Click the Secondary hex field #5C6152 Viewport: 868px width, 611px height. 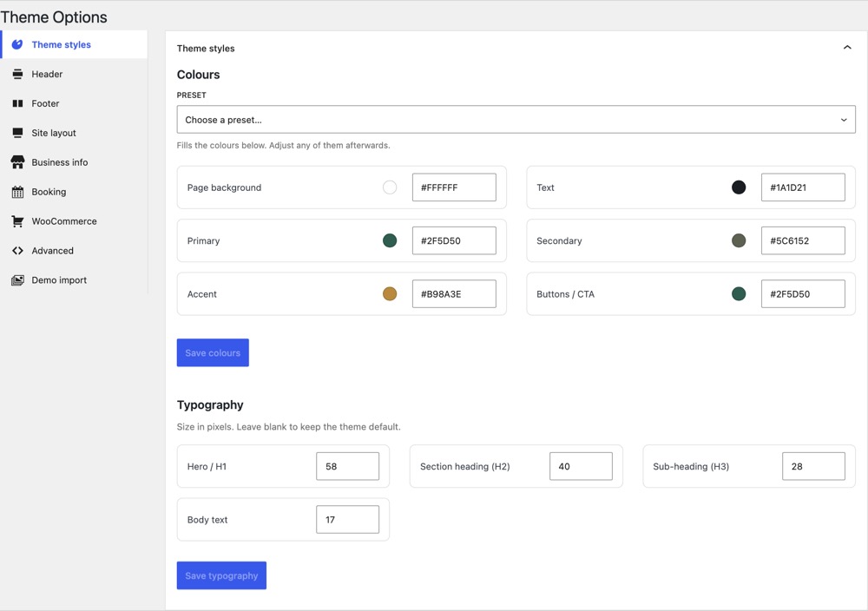coord(803,240)
